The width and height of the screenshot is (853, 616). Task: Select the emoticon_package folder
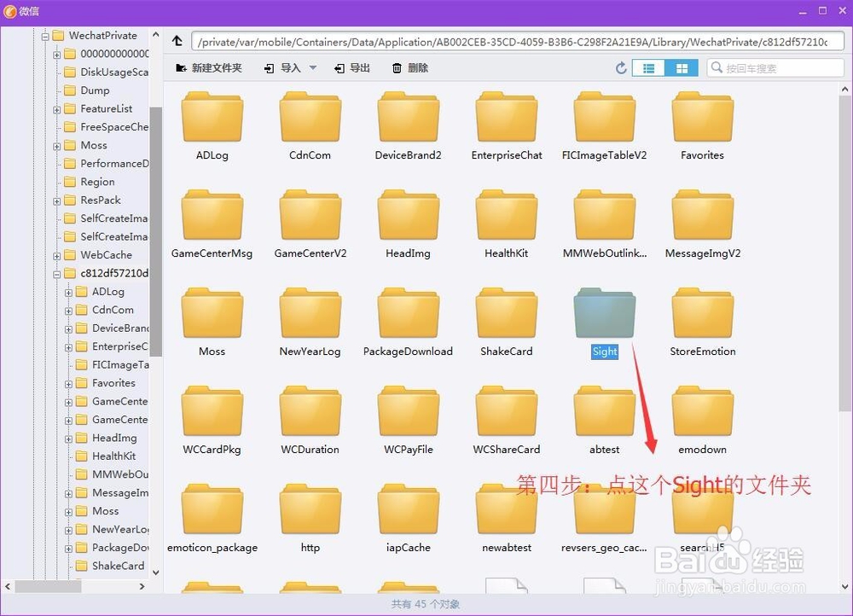(x=212, y=518)
